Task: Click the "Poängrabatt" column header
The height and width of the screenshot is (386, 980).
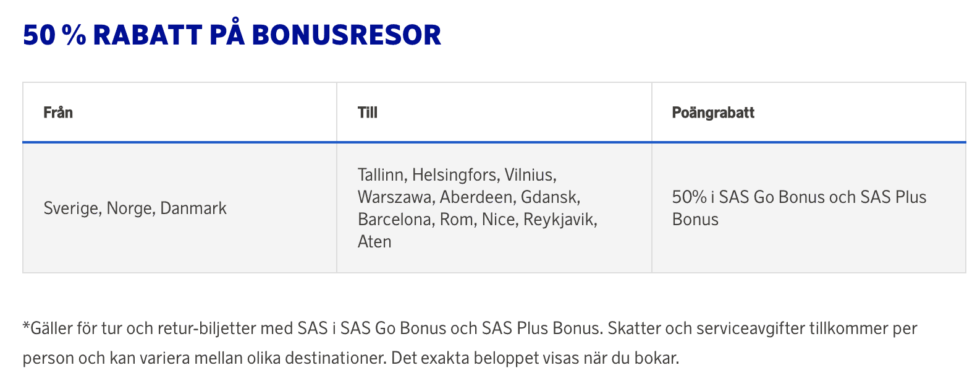Action: pyautogui.click(x=713, y=113)
